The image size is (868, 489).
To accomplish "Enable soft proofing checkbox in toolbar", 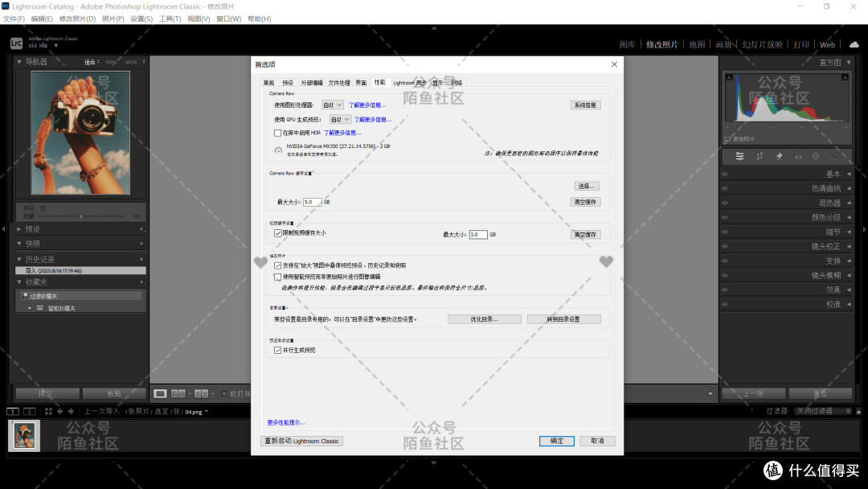I will (x=224, y=394).
